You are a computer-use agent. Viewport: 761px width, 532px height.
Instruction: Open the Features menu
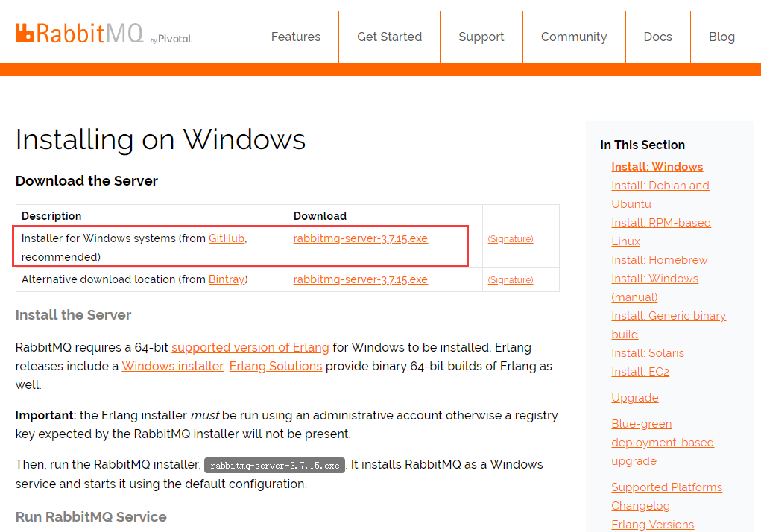(x=296, y=37)
